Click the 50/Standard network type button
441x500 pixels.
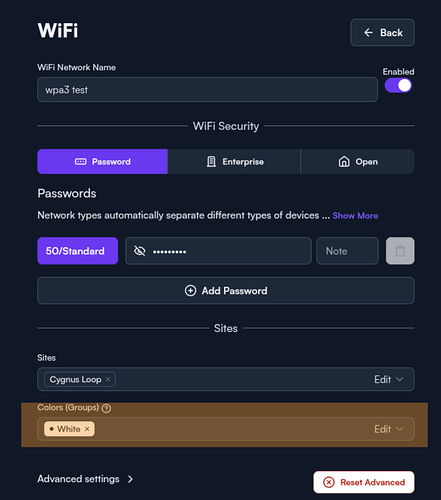(78, 251)
